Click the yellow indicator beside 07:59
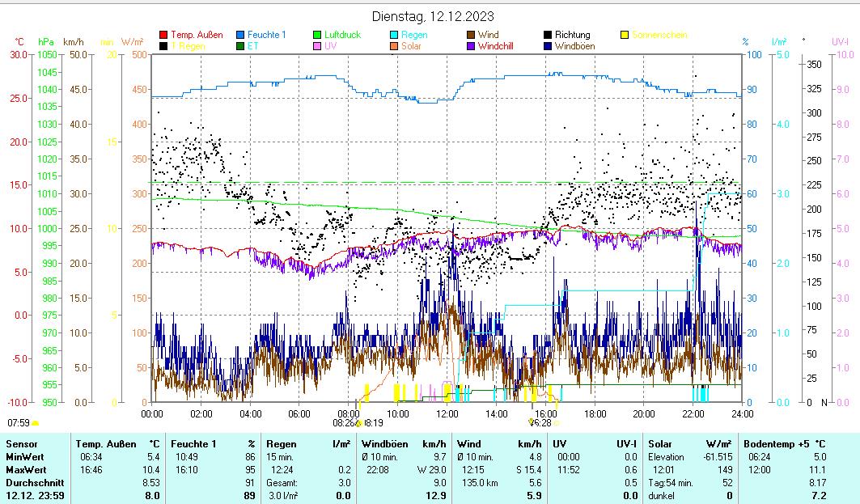Image resolution: width=860 pixels, height=504 pixels. pos(35,423)
